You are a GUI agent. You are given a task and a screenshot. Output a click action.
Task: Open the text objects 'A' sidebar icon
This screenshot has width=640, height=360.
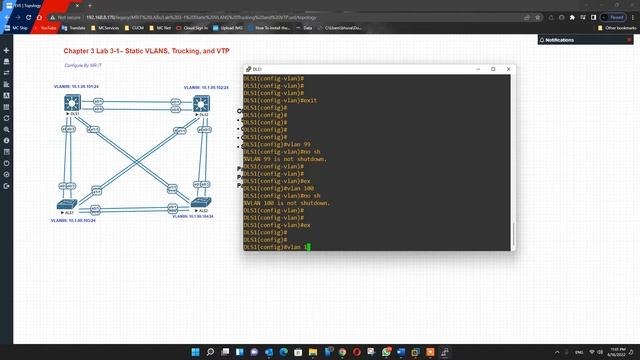6,96
